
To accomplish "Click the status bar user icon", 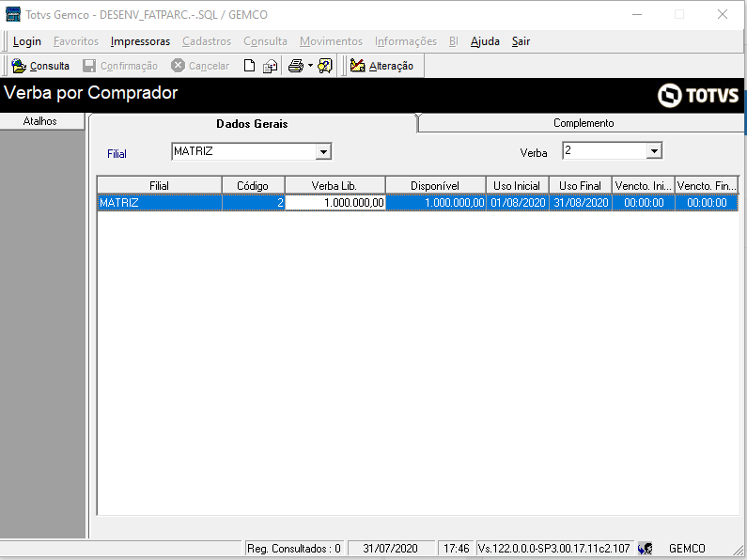I will click(x=645, y=549).
